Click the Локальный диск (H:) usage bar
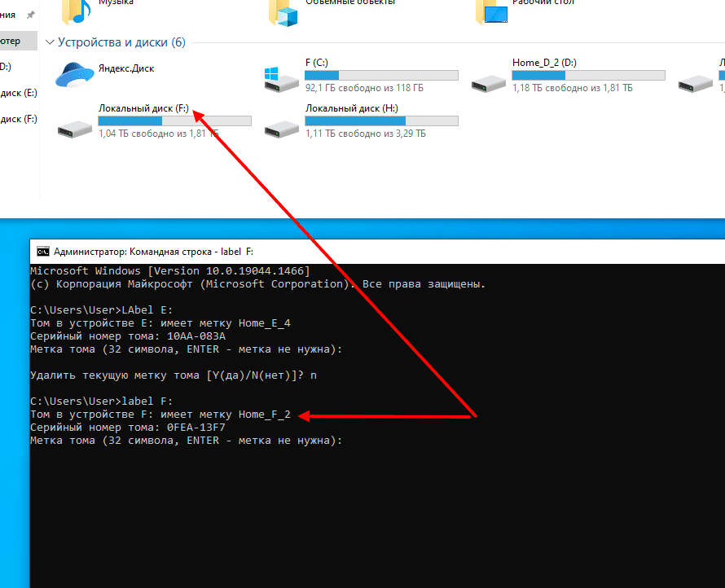The image size is (725, 588). pos(381,121)
